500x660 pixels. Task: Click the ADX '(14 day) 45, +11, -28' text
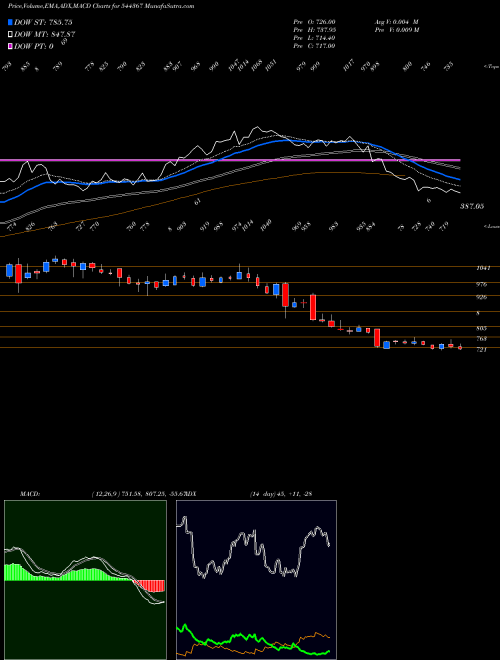click(280, 494)
